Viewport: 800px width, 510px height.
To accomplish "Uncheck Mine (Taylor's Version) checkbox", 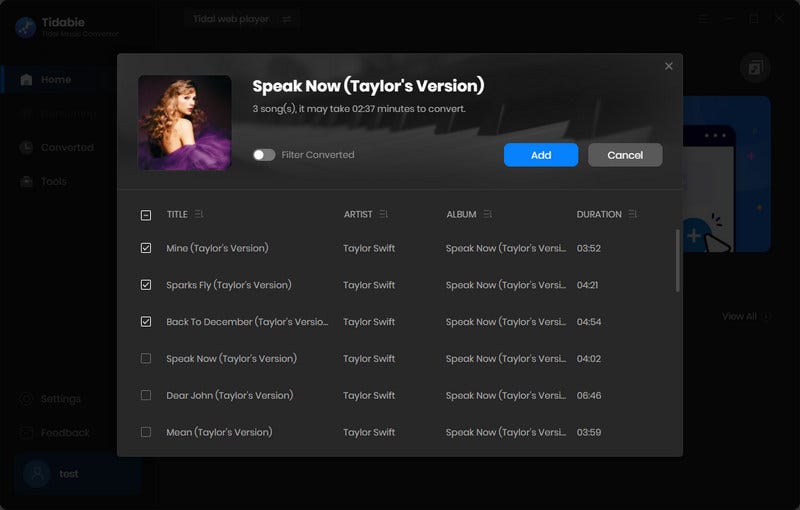I will click(x=146, y=248).
